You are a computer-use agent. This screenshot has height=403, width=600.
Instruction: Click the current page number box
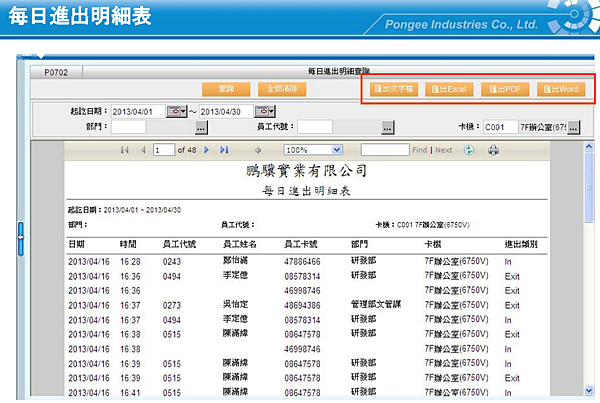point(164,150)
